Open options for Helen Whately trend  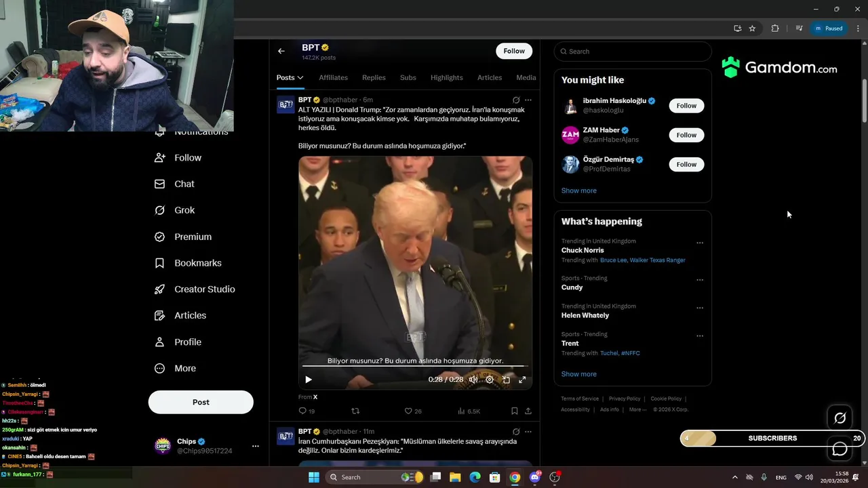[x=700, y=308]
